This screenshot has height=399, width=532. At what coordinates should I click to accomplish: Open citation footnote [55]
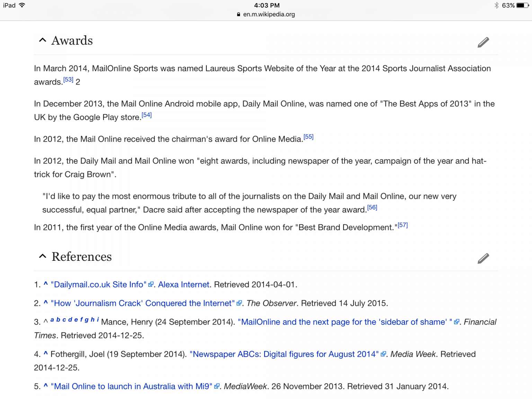point(308,136)
